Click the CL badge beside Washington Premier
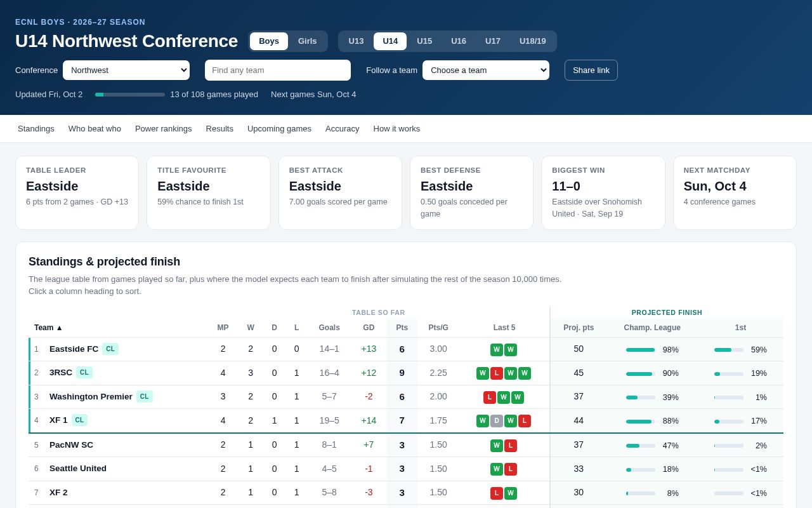The height and width of the screenshot is (508, 812). point(145,397)
